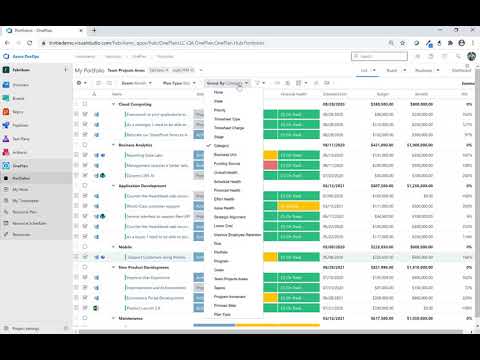Image resolution: width=480 pixels, height=360 pixels.
Task: Collapse the sidebar using bottom chevron icon
Action: (x=66, y=328)
